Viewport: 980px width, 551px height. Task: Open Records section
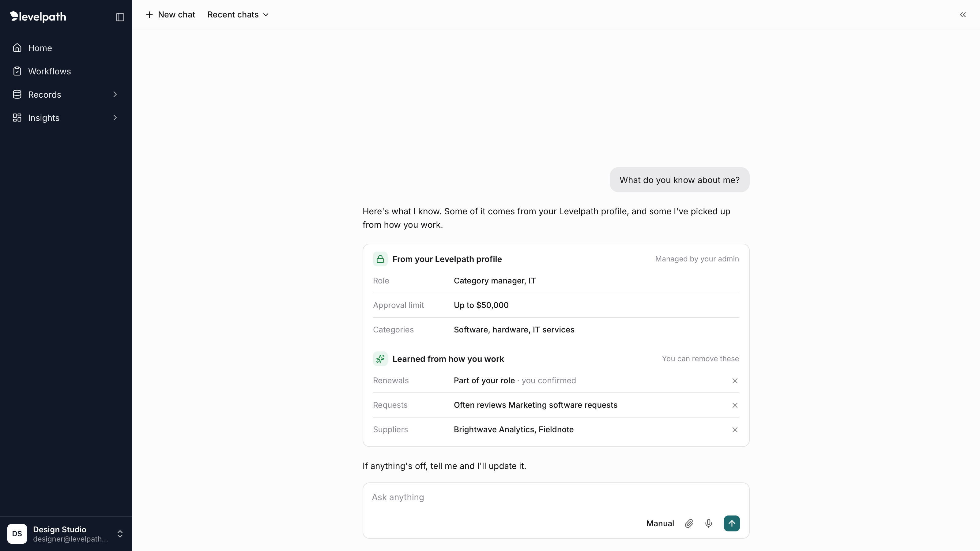click(x=66, y=94)
